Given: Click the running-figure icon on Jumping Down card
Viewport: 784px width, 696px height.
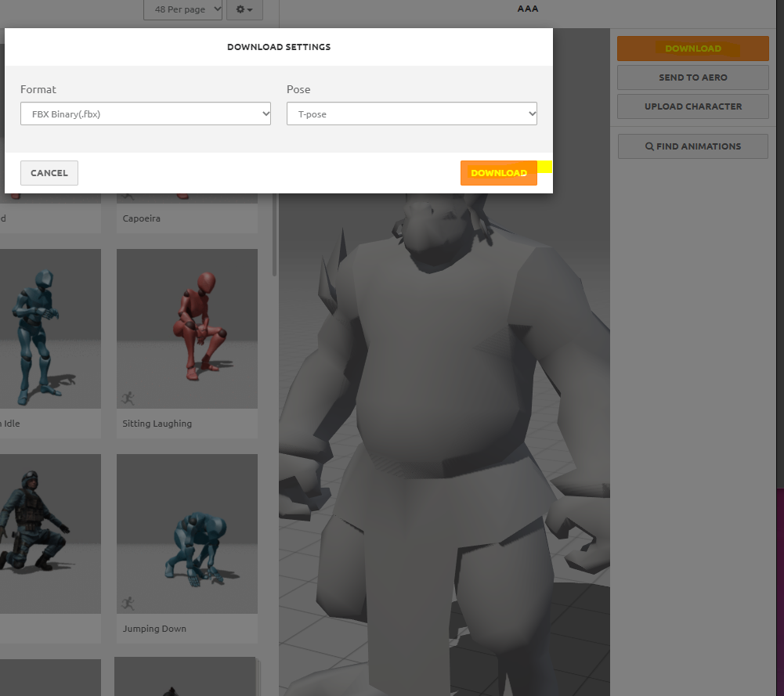Looking at the screenshot, I should point(128,603).
